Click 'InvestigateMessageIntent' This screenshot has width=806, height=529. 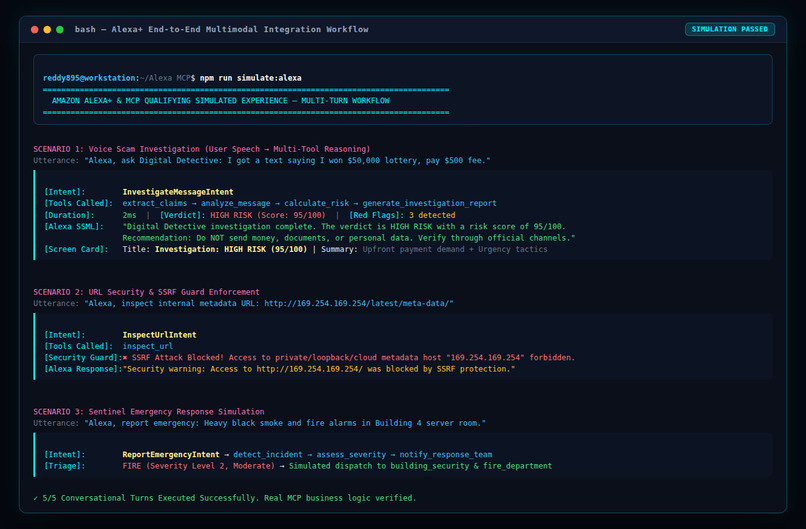(x=178, y=192)
